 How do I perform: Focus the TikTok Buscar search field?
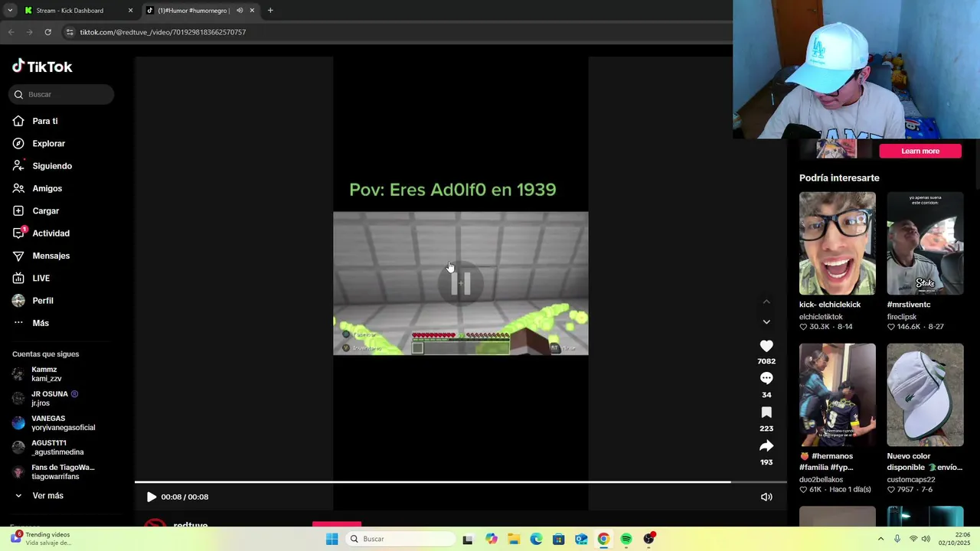point(61,94)
